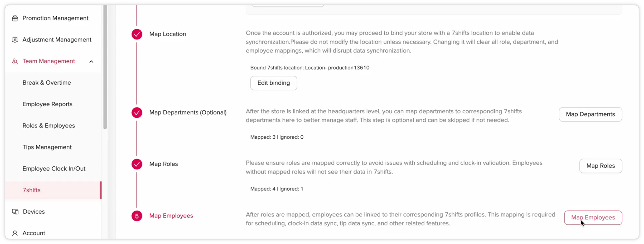
Task: Click the Map Departments button
Action: [590, 114]
